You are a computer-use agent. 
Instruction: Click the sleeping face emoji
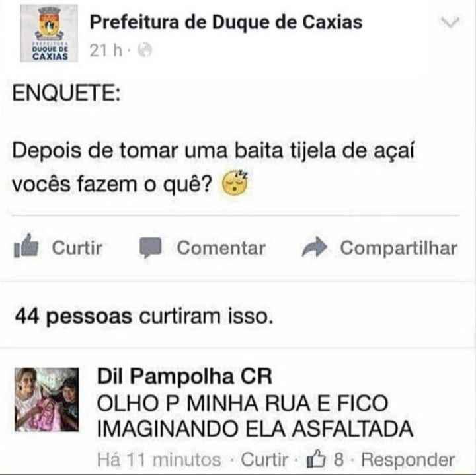coord(235,183)
